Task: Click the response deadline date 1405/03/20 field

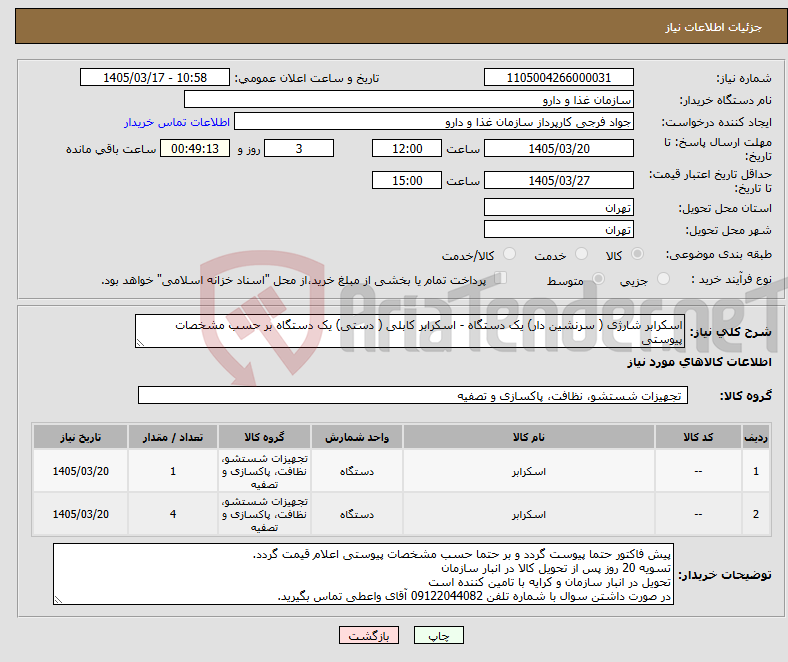Action: (558, 148)
